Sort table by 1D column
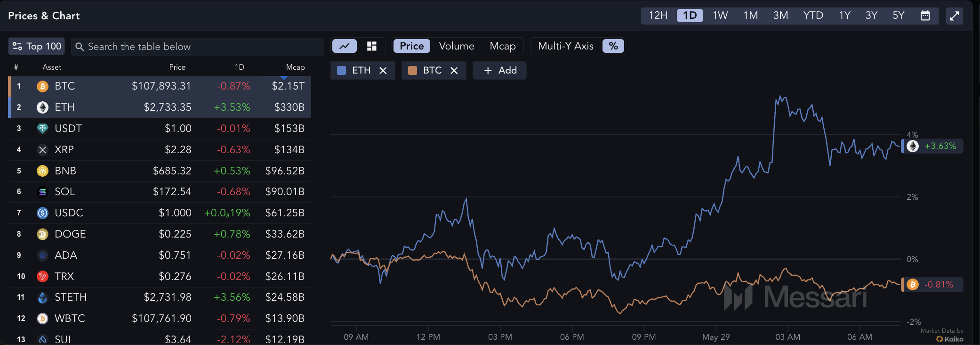This screenshot has width=980, height=345. pyautogui.click(x=240, y=67)
